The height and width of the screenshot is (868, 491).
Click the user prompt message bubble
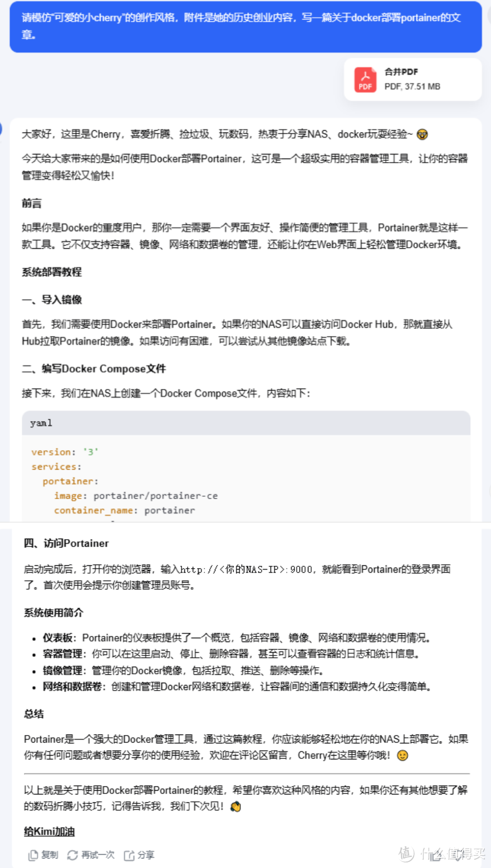[x=245, y=26]
